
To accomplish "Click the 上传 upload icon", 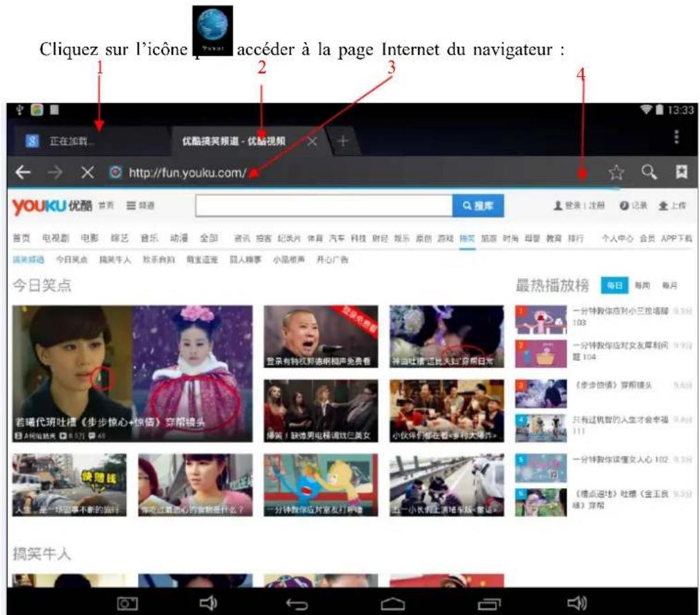I will click(672, 205).
